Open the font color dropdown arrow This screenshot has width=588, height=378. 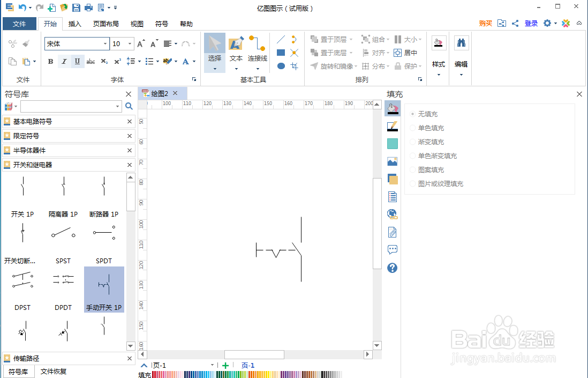click(194, 62)
